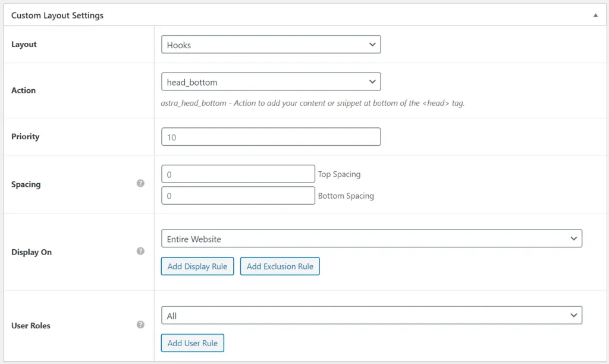Open the User Roles dropdown showing All
This screenshot has height=364, width=609.
[371, 315]
